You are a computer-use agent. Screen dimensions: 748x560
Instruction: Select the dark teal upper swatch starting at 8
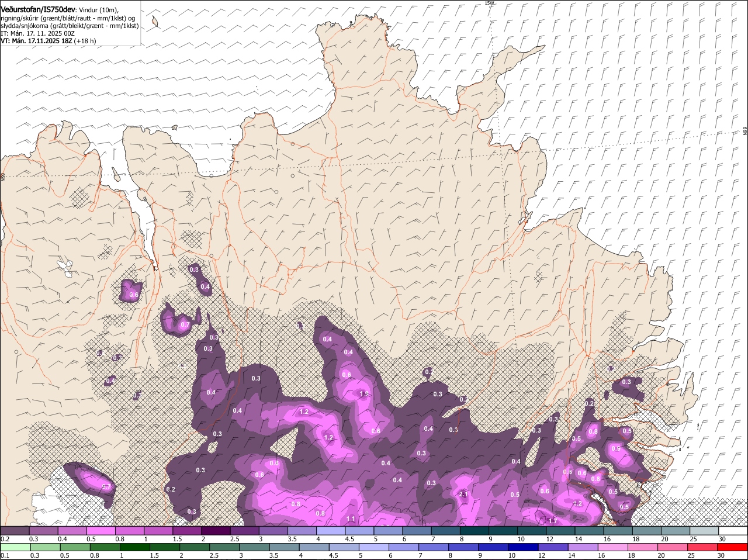(x=474, y=531)
